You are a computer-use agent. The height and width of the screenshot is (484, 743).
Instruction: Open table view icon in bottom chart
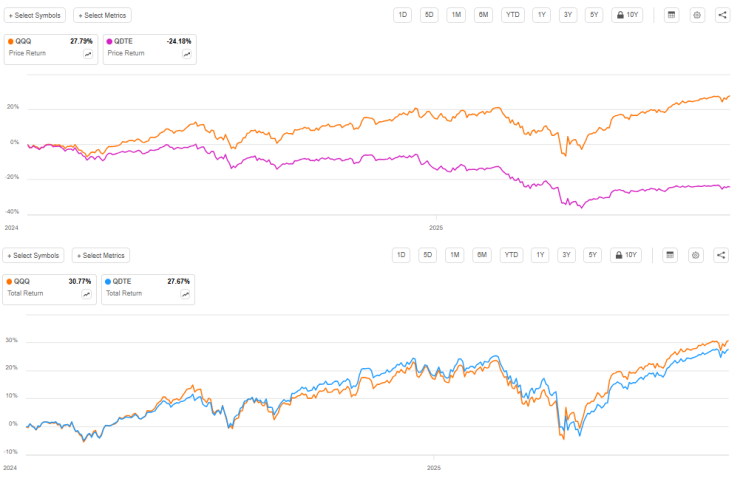click(670, 255)
